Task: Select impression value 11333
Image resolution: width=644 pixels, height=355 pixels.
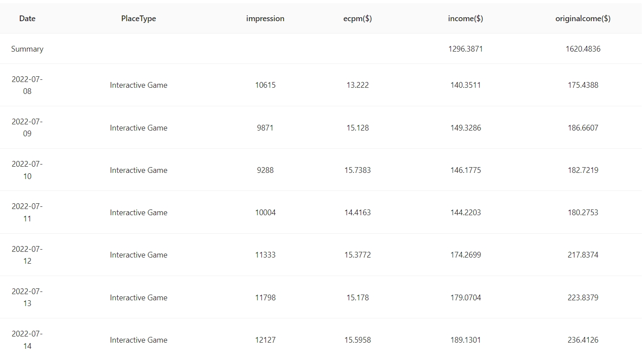Action: click(x=265, y=255)
